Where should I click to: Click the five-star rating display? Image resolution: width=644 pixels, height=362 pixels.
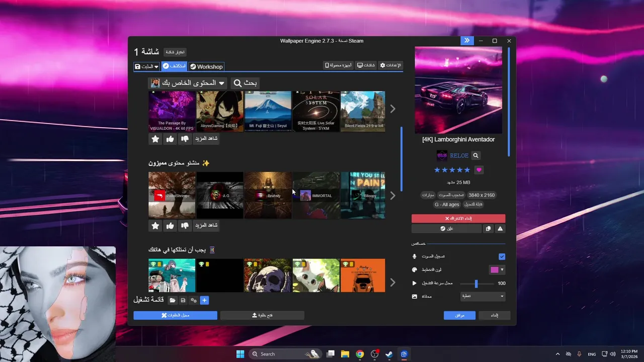(x=452, y=170)
